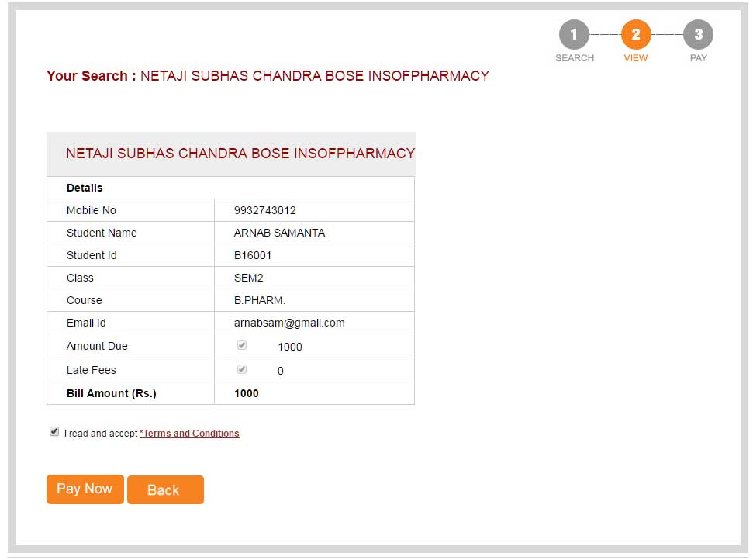Click the Bill Amount (Rs.) label
The width and height of the screenshot is (753, 560).
112,393
